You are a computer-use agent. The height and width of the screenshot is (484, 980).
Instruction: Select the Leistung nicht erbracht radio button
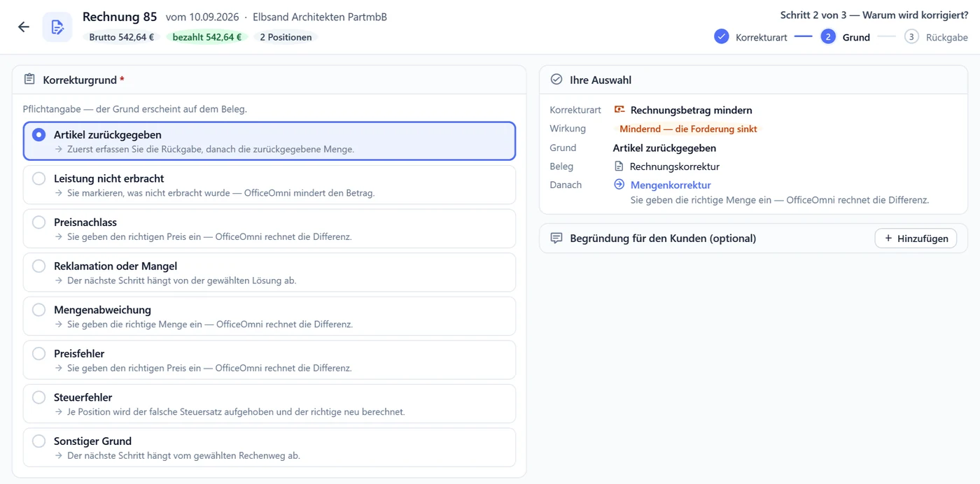tap(39, 178)
